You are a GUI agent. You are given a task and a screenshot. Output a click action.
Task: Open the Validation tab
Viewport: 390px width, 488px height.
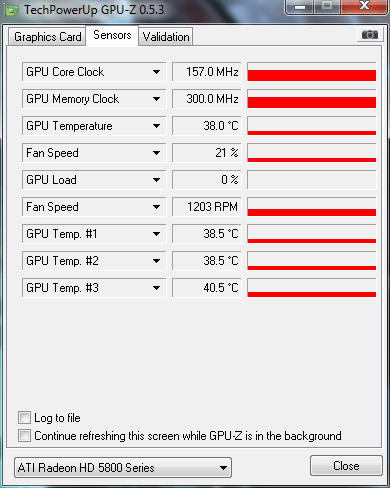click(166, 37)
